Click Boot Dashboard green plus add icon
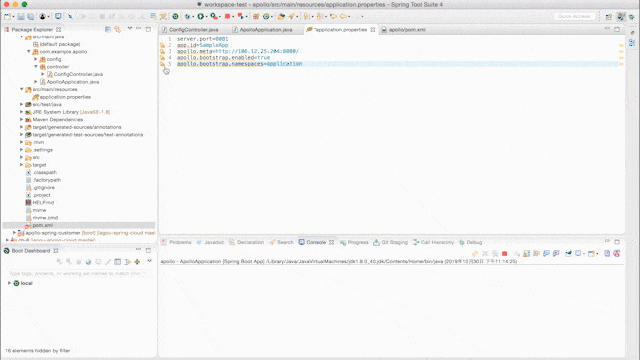 click(x=137, y=262)
